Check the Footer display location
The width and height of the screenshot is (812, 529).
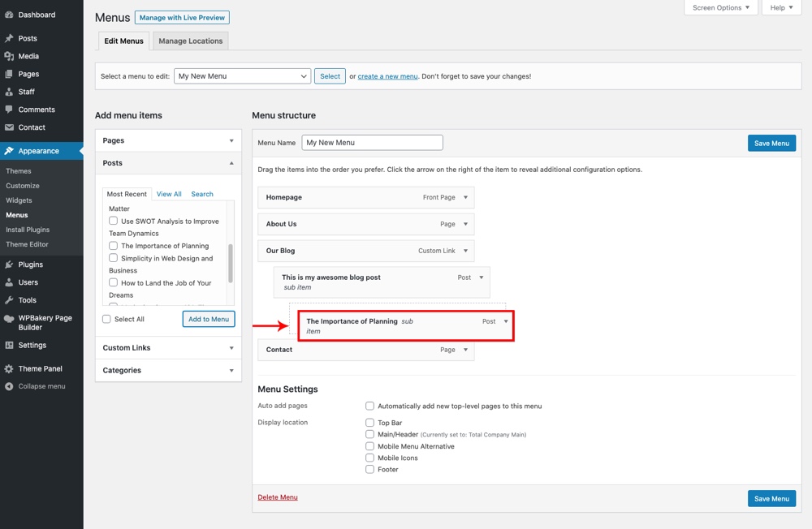[x=369, y=470]
